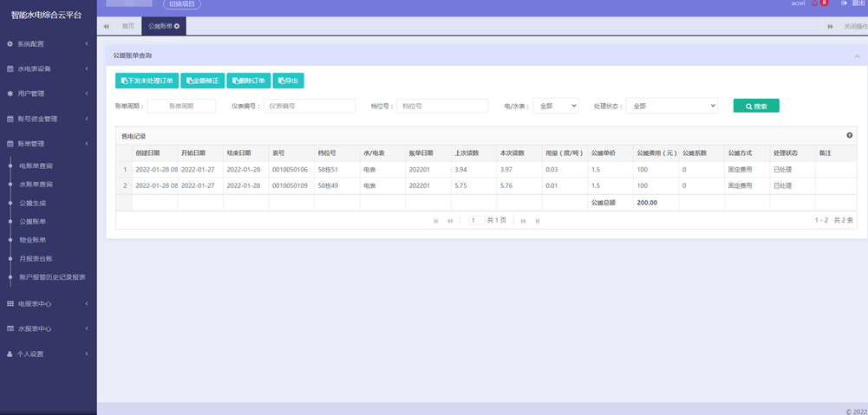
Task: Collapse the 账单管理 menu arrow
Action: (87, 144)
